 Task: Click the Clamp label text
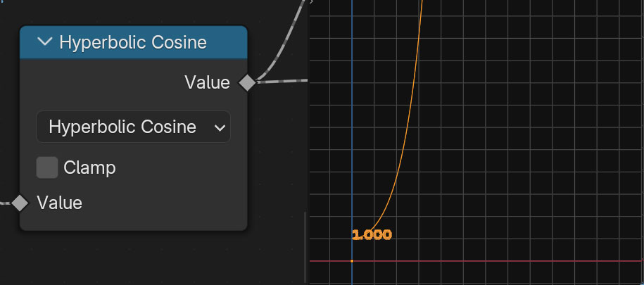pos(89,167)
